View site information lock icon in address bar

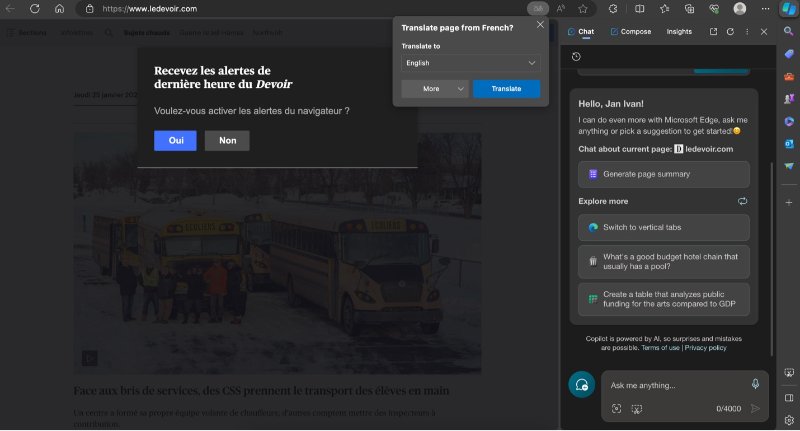click(x=89, y=9)
